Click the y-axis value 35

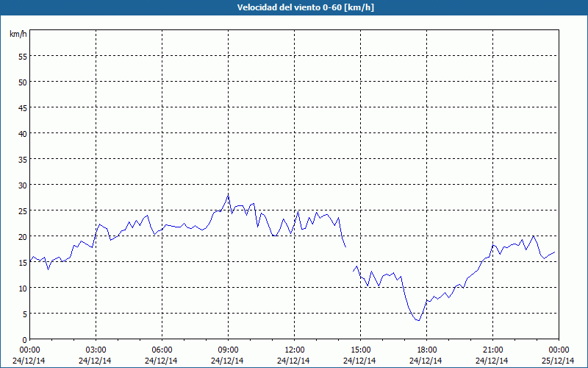[23, 159]
